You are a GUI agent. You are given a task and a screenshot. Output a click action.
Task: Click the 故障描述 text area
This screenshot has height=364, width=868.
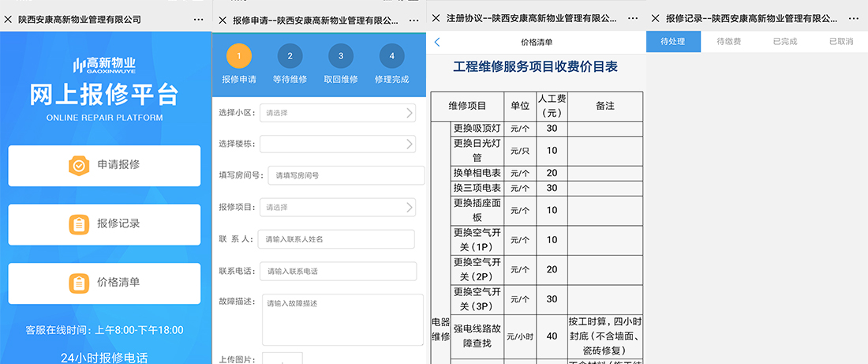(342, 319)
